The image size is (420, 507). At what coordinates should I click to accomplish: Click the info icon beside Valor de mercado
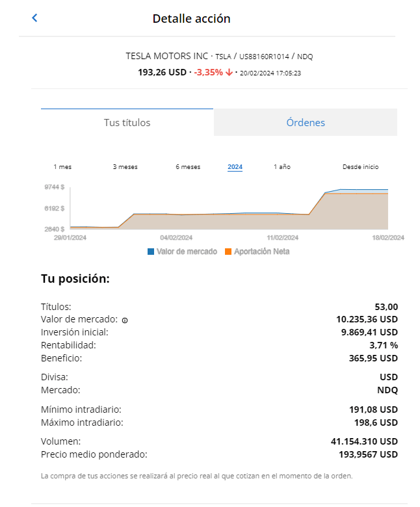pos(125,320)
